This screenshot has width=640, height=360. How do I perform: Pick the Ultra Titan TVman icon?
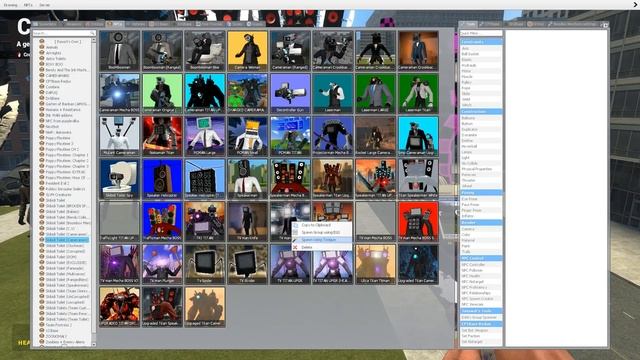click(376, 264)
